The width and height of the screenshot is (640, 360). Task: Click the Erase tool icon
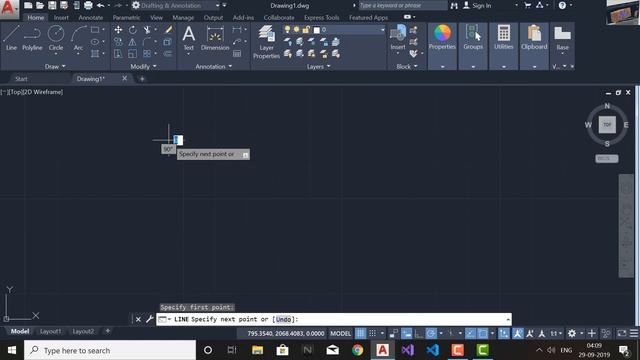pyautogui.click(x=168, y=30)
